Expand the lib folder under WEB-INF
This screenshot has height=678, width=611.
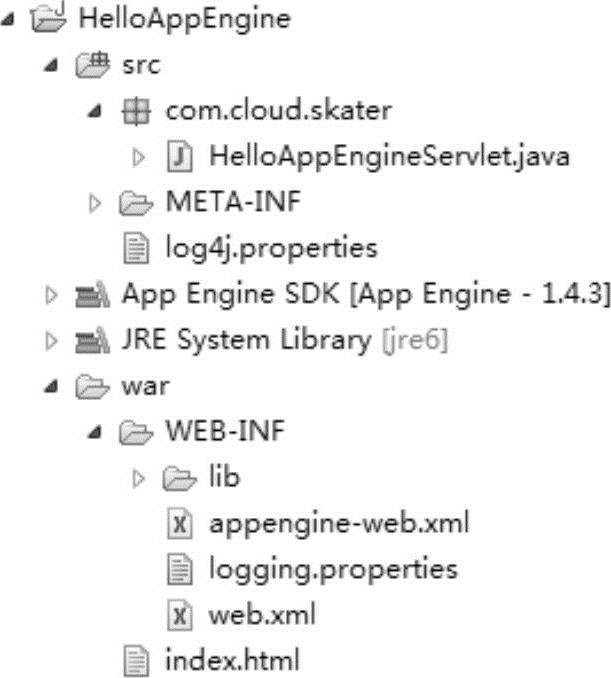[x=141, y=478]
